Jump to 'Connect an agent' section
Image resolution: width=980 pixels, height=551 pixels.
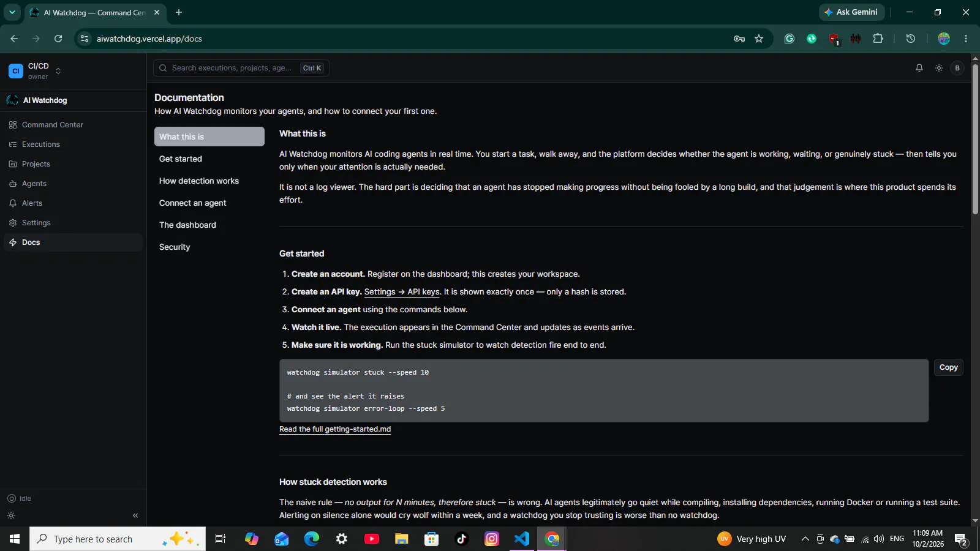(x=209, y=203)
